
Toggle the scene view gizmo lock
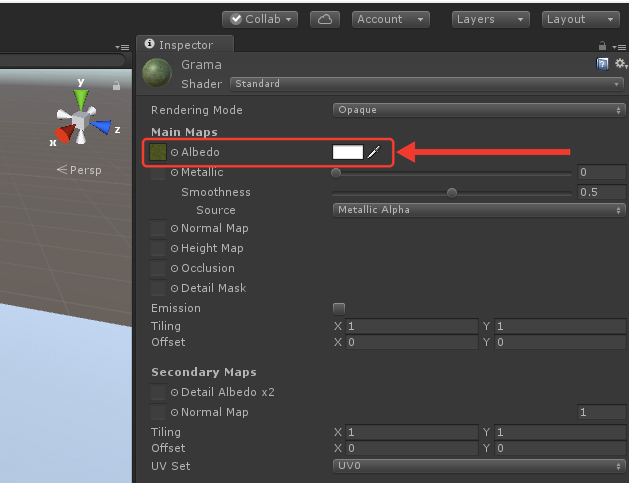coord(116,85)
